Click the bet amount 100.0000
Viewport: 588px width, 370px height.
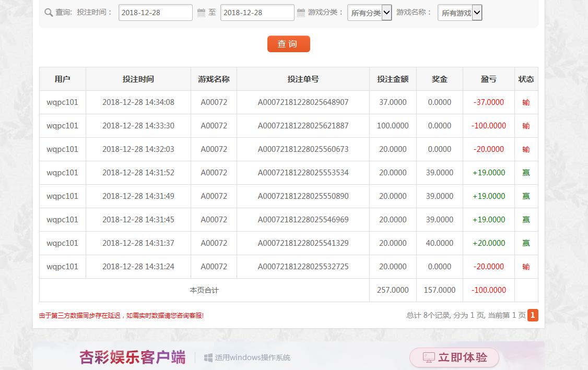point(393,126)
